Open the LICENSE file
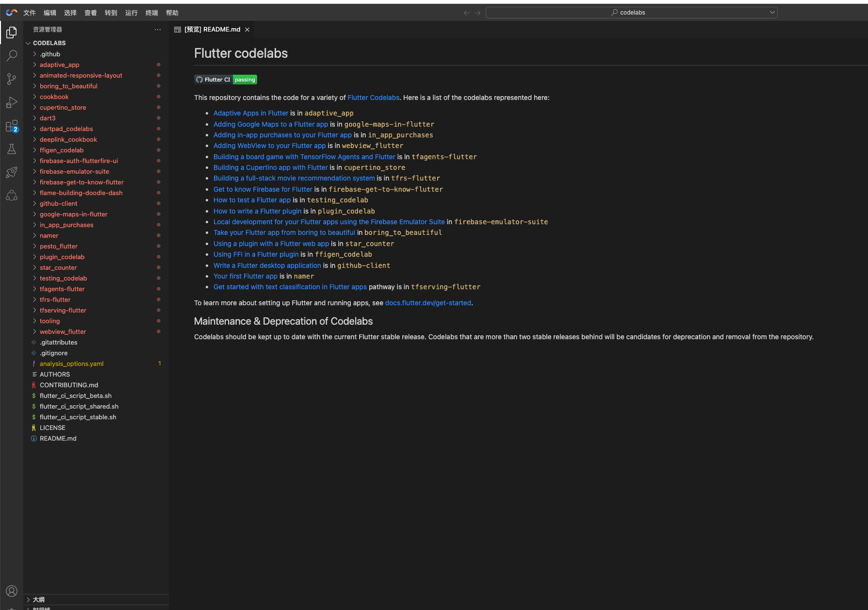Image resolution: width=868 pixels, height=610 pixels. click(96, 428)
